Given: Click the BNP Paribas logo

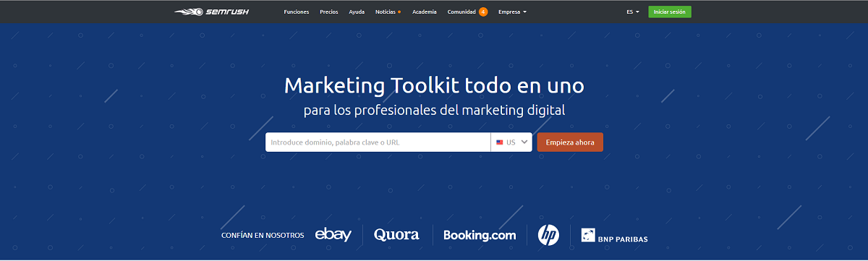Looking at the screenshot, I should (614, 236).
